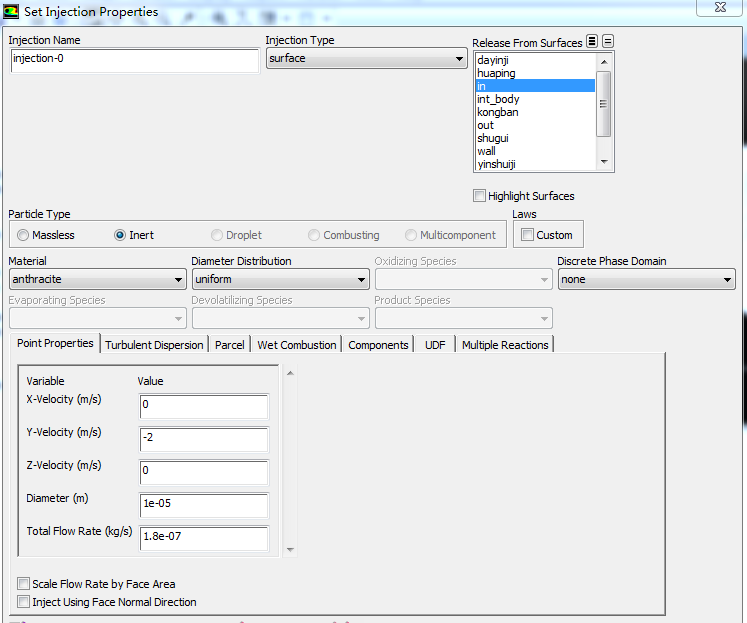This screenshot has width=747, height=623.
Task: Open the Product Species dropdown
Action: point(464,319)
